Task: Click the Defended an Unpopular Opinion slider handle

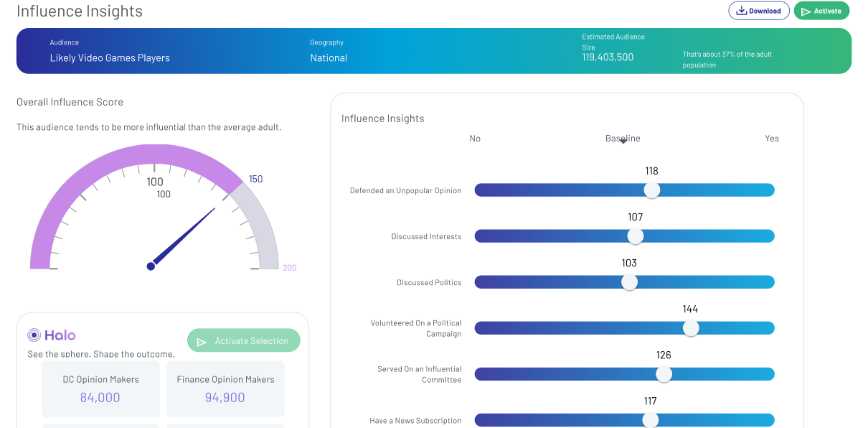Action: tap(651, 190)
